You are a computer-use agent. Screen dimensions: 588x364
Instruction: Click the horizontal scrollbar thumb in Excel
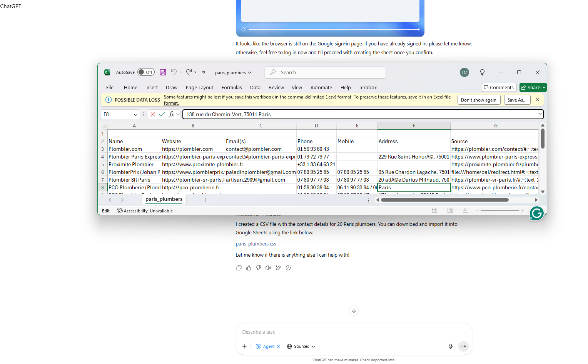coord(444,200)
